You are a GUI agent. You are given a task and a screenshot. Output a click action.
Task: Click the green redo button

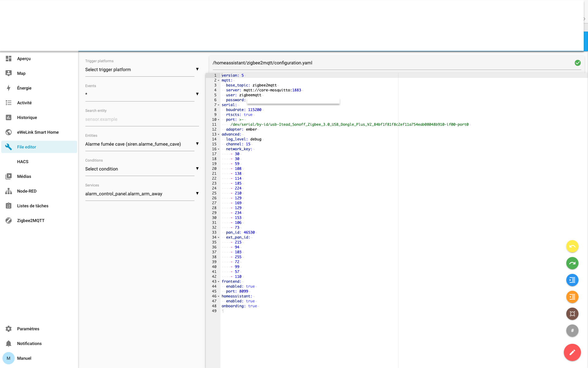coord(572,263)
